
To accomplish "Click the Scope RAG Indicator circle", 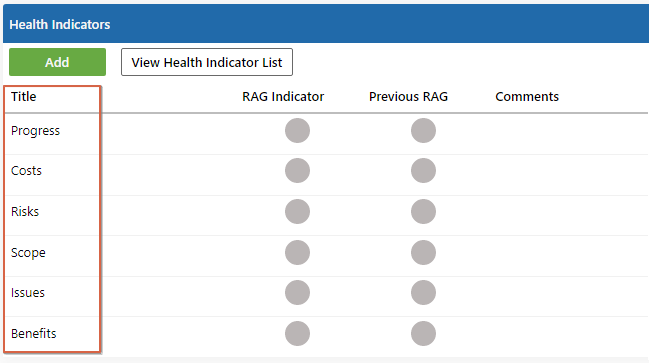I will 297,252.
